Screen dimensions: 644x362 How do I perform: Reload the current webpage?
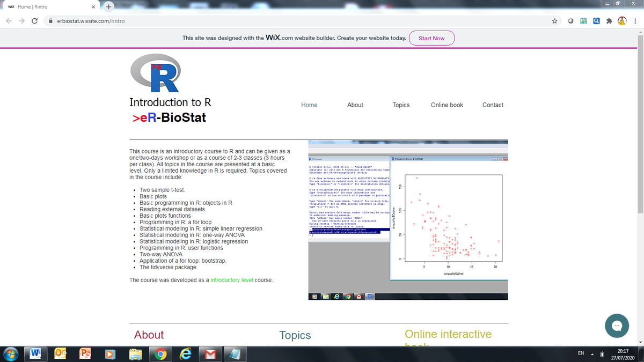[34, 20]
